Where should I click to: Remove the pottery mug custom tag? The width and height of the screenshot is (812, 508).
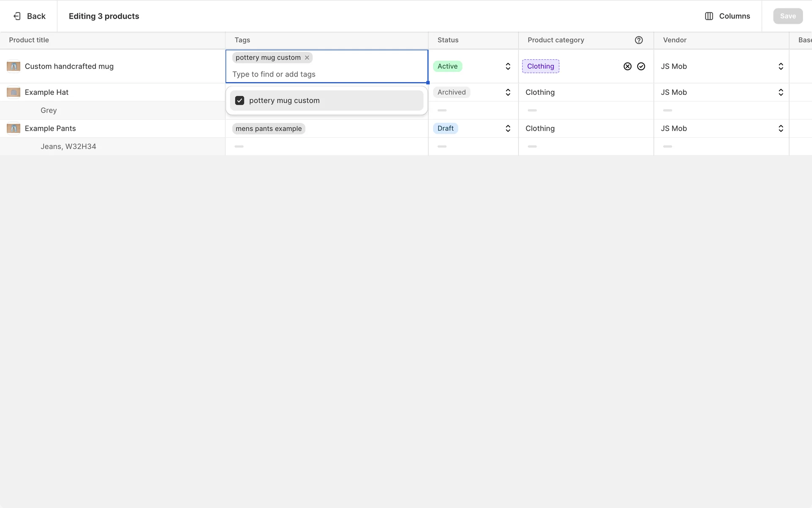(x=307, y=58)
